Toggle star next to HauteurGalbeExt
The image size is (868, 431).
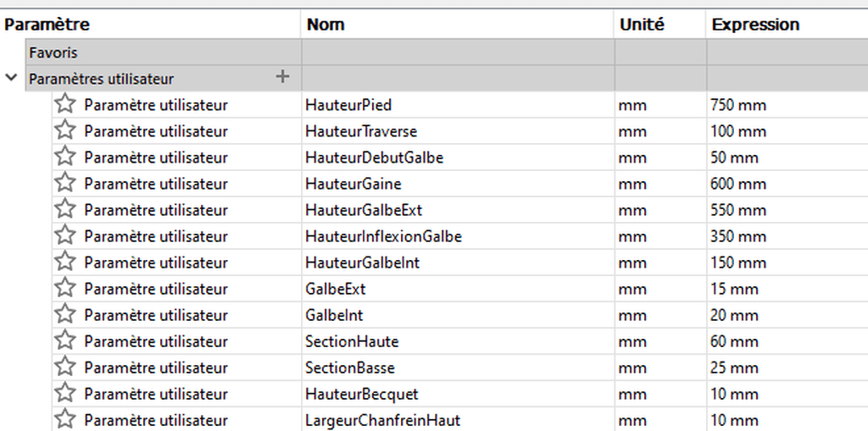pyautogui.click(x=65, y=209)
